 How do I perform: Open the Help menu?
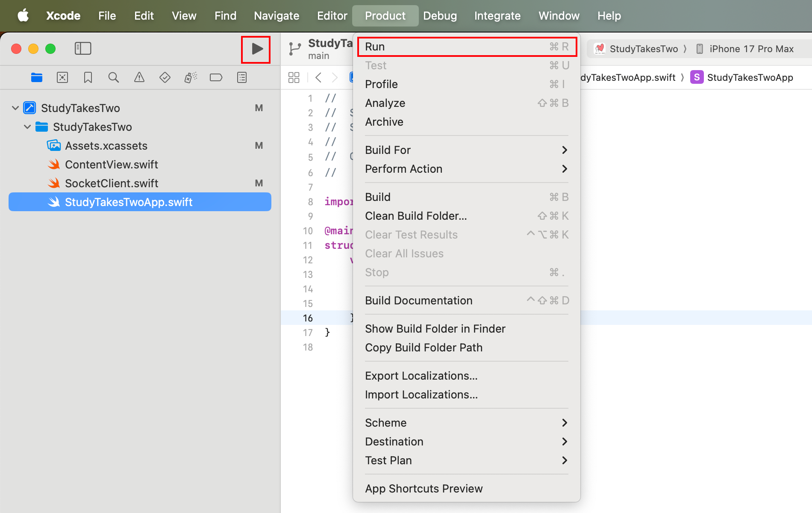click(x=609, y=16)
